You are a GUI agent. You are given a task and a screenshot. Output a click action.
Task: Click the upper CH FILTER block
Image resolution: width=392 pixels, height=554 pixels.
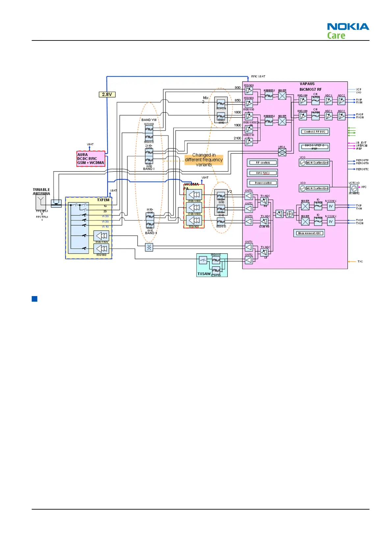[315, 101]
